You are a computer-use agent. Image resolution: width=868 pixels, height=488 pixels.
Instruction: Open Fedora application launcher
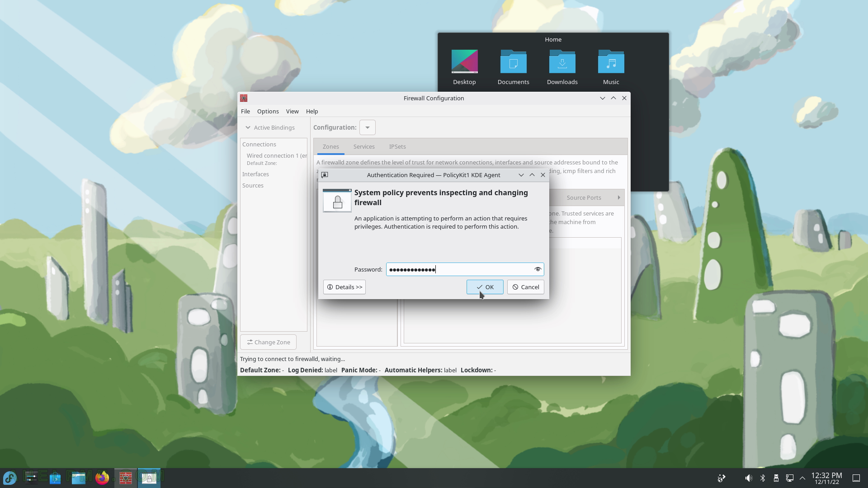point(10,478)
